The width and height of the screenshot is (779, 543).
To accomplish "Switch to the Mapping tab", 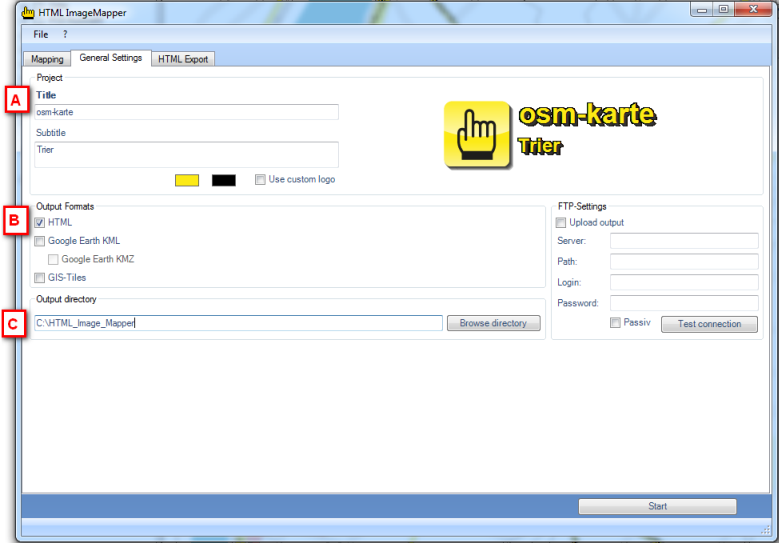I will pos(47,59).
